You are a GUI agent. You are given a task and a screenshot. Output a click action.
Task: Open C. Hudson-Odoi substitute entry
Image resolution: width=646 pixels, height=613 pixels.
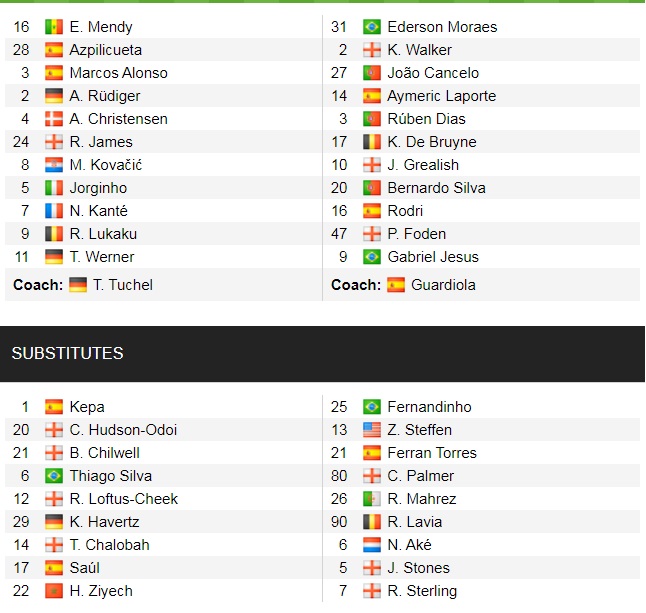click(x=123, y=430)
